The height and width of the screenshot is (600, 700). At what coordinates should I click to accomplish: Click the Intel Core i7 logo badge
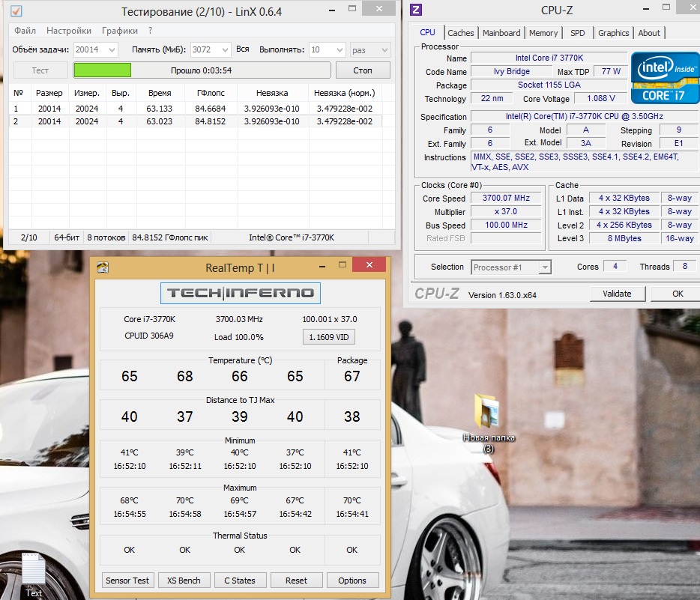[664, 77]
